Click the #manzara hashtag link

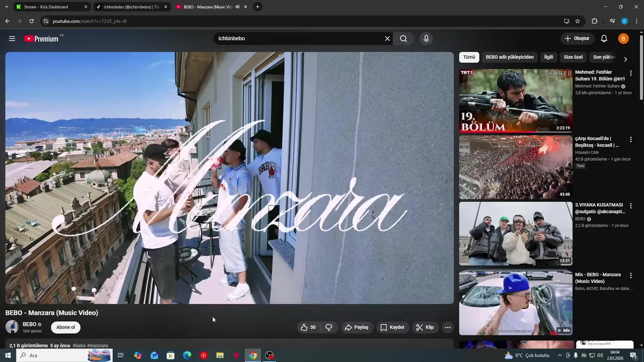click(98, 346)
